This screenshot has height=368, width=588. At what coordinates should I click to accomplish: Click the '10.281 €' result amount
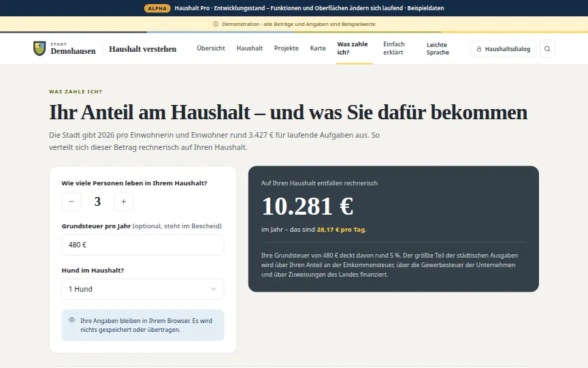pyautogui.click(x=307, y=206)
